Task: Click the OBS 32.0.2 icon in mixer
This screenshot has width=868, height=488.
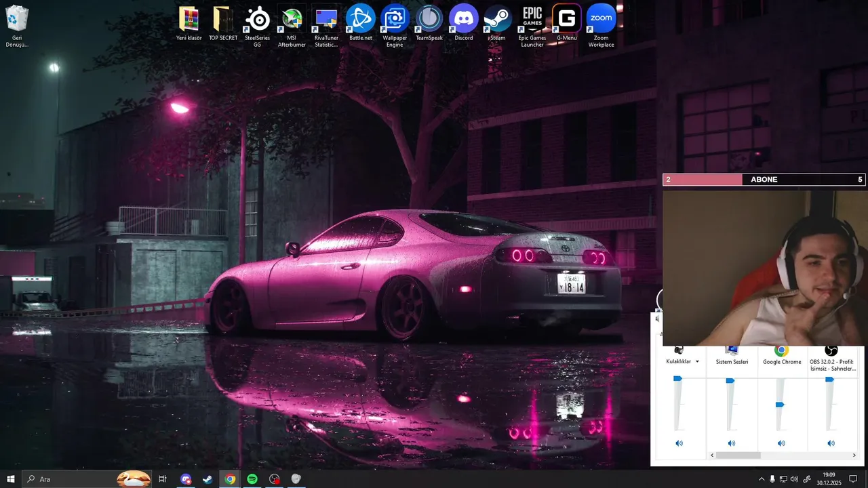Action: tap(831, 350)
